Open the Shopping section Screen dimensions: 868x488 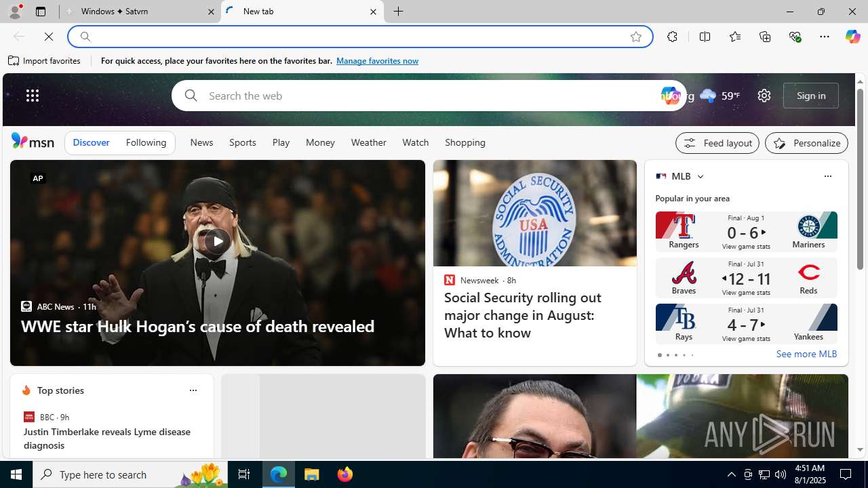(465, 142)
